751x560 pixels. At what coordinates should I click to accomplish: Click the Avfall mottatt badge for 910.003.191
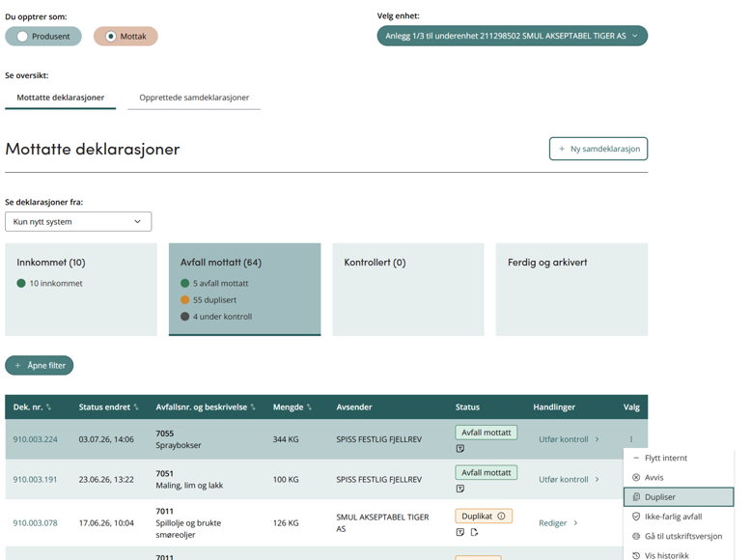coord(487,473)
